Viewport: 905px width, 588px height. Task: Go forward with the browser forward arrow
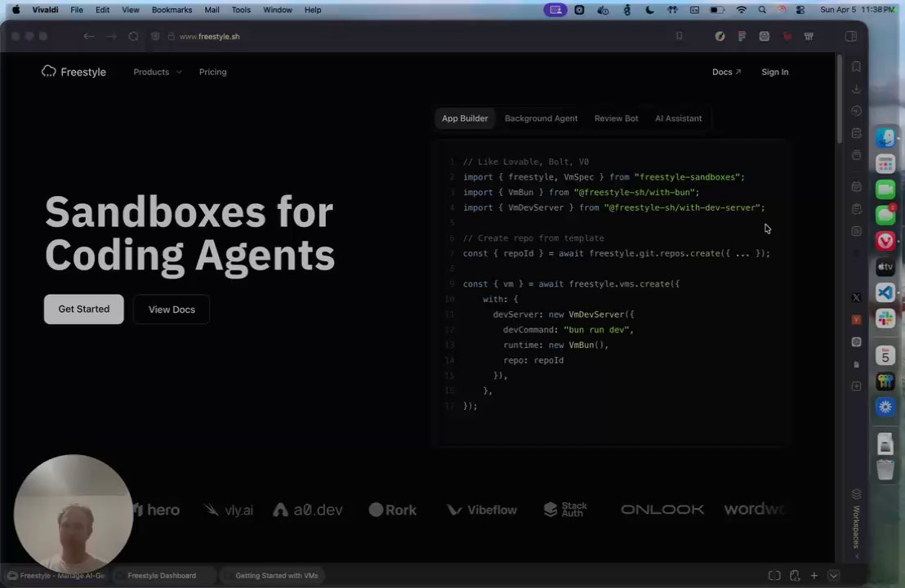111,37
